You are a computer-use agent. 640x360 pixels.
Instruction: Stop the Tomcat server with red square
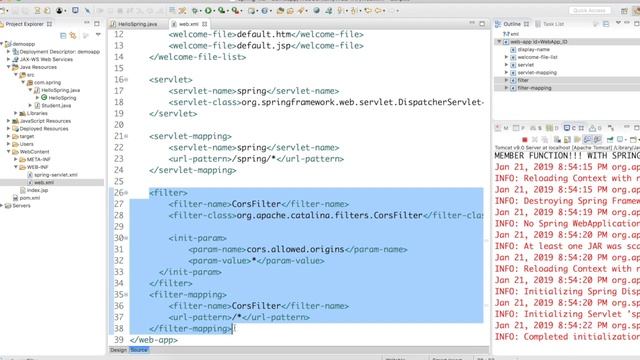[525, 140]
